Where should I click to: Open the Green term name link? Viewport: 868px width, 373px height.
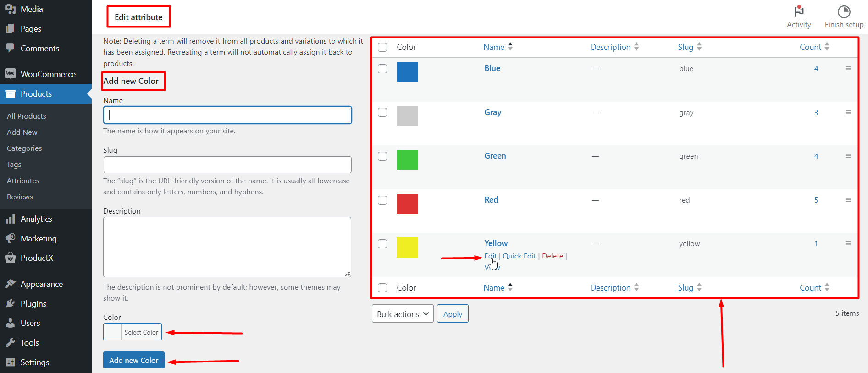click(495, 155)
